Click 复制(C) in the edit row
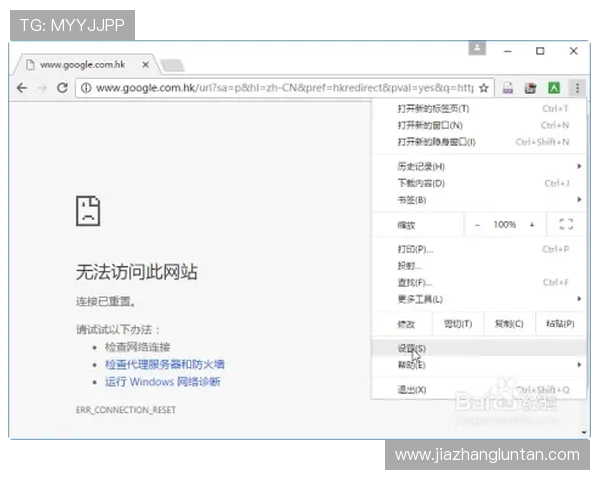 [509, 324]
